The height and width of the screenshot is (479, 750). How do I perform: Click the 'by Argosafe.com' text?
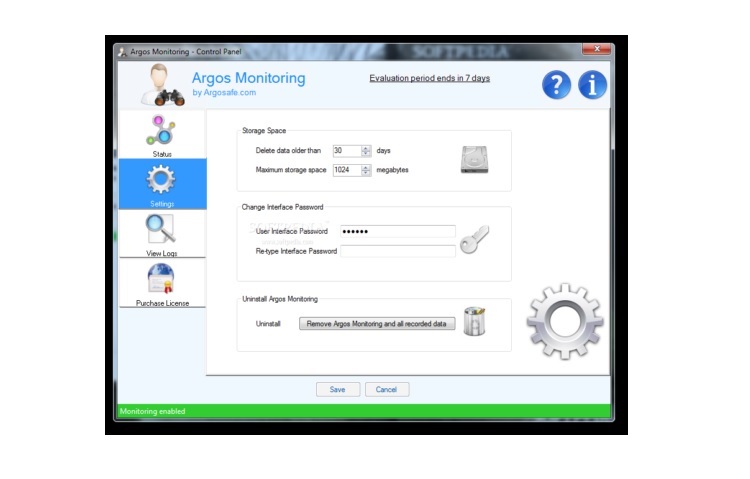(224, 92)
